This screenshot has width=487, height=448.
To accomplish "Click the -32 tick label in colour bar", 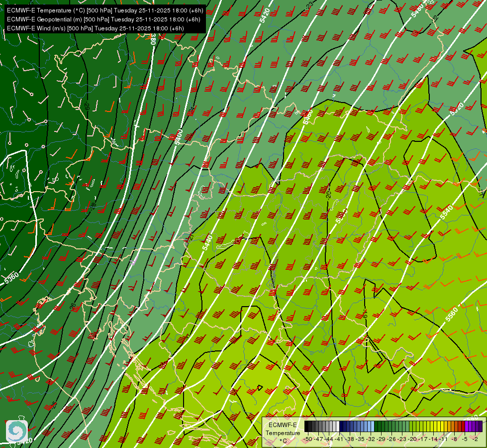I will [371, 439].
